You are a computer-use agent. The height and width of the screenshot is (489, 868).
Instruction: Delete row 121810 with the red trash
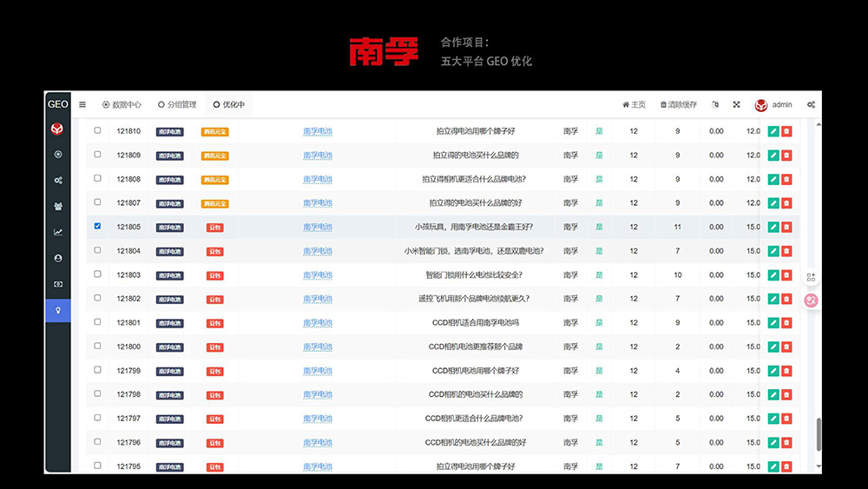786,131
